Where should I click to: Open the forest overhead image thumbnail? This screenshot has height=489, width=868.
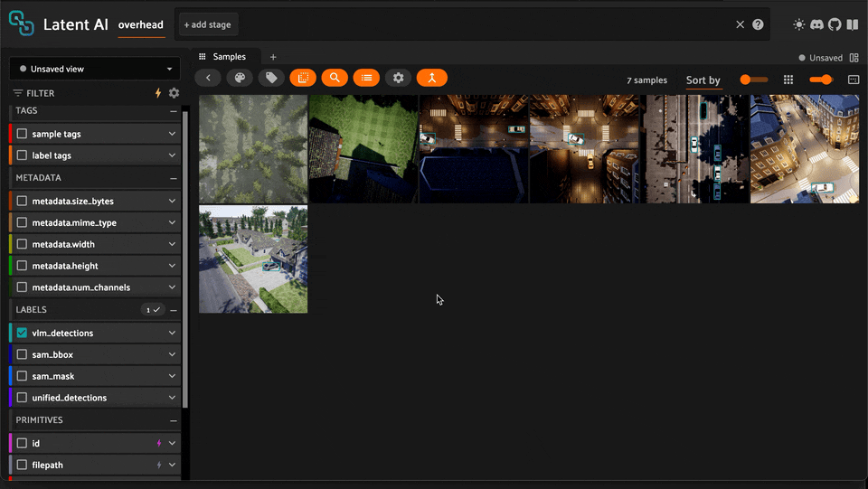tap(253, 149)
